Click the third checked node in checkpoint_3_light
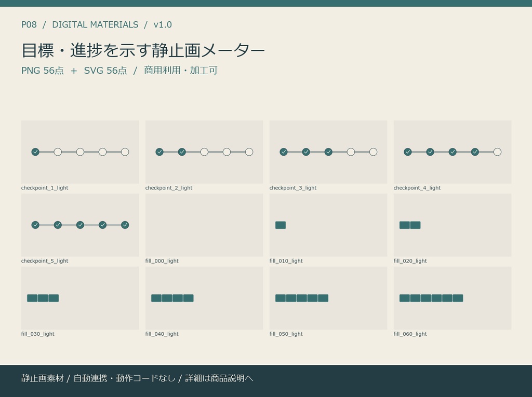The image size is (532, 397). pyautogui.click(x=328, y=152)
